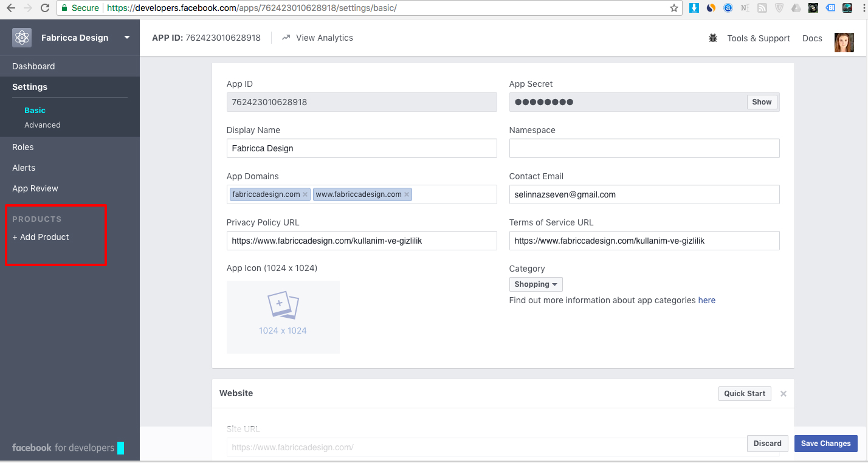Navigate to Roles in the sidebar
The image size is (868, 463).
click(x=23, y=147)
